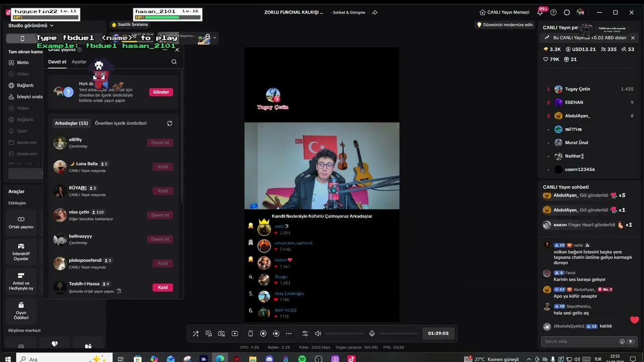
Task: Open Oyun Ödülleri tool
Action: 21,310
